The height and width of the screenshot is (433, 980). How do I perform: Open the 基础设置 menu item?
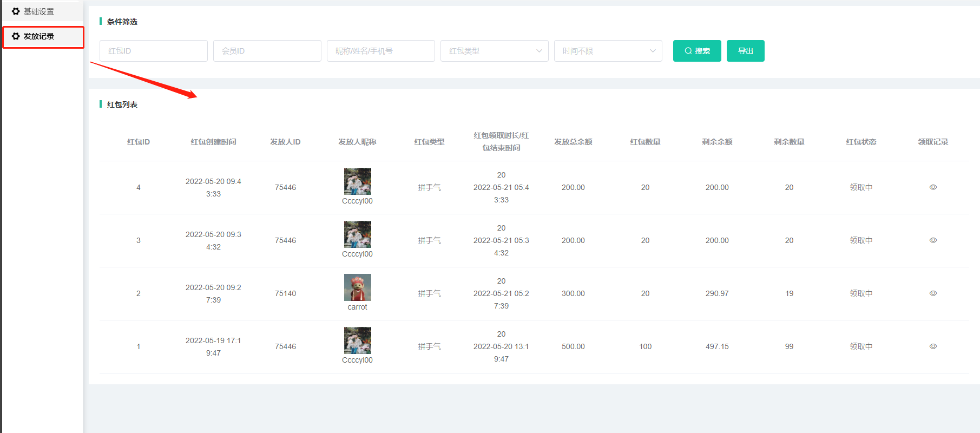click(x=38, y=11)
